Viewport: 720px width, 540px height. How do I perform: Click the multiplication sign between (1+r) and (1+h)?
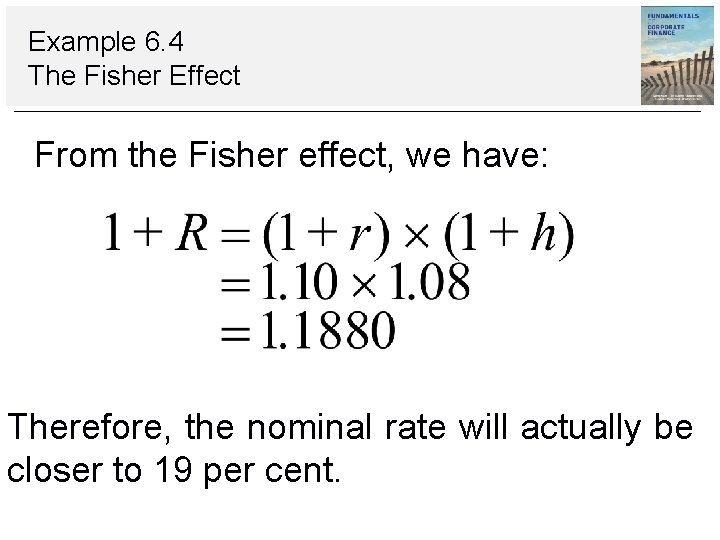[414, 238]
